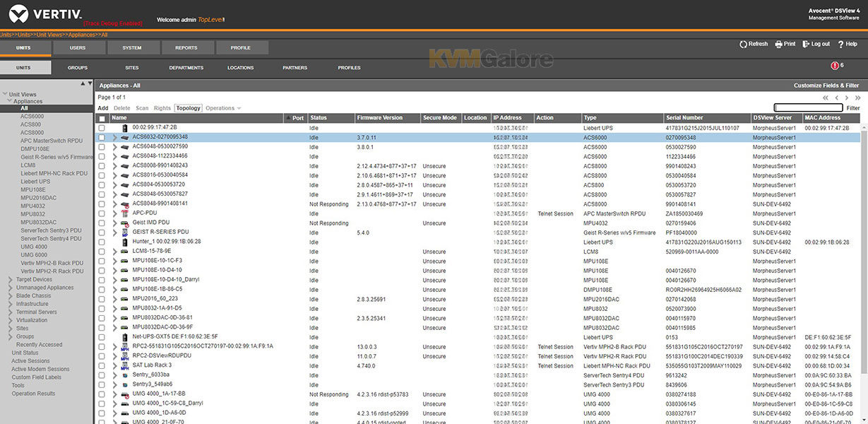Click the Filter button next to the search box
The height and width of the screenshot is (424, 868).
853,108
